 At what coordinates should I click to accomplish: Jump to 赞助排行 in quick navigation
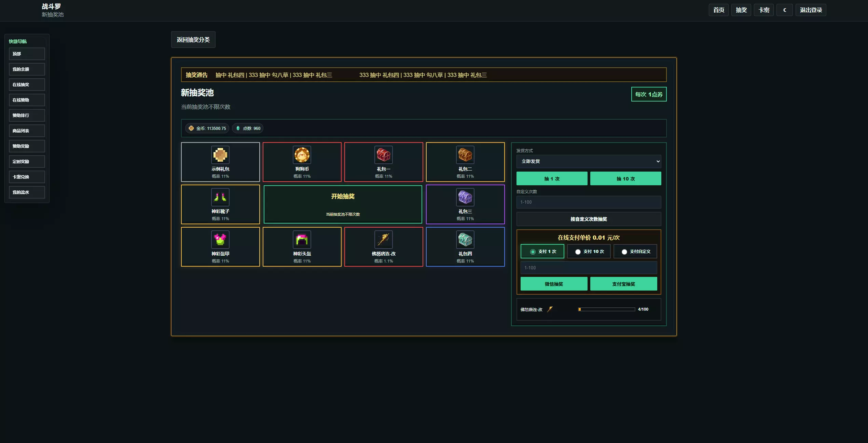point(27,116)
